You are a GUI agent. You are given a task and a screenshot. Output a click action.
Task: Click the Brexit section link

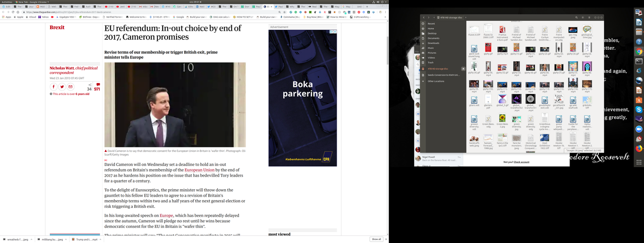[57, 27]
